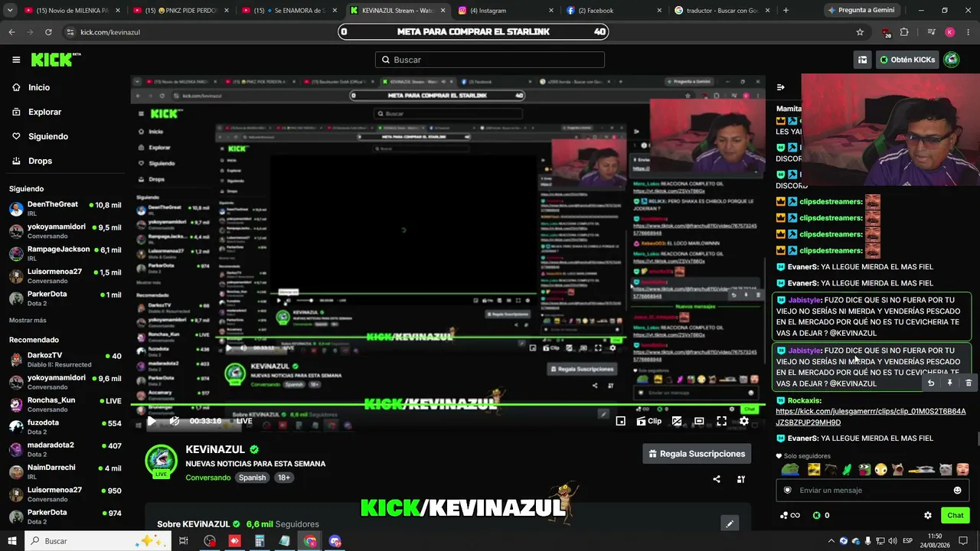Delete the highlighted Jabistyle chat message

[x=969, y=383]
